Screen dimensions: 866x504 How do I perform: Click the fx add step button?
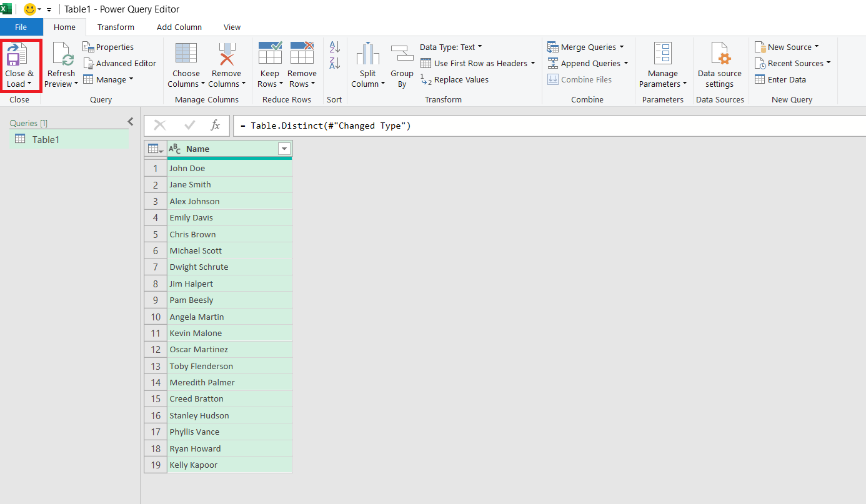click(215, 126)
